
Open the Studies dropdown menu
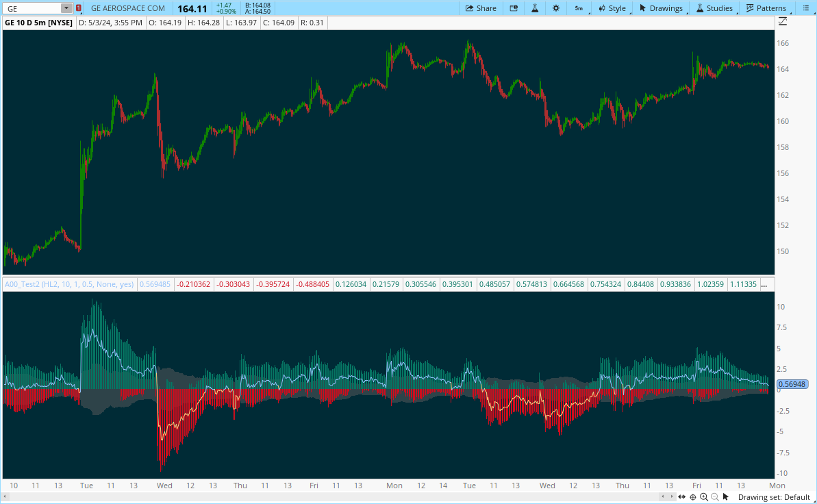click(714, 8)
